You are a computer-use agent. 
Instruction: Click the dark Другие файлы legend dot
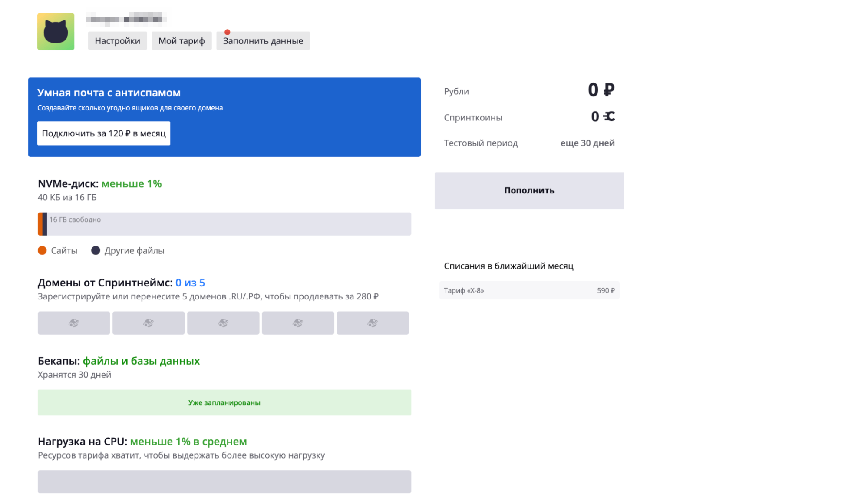[96, 250]
